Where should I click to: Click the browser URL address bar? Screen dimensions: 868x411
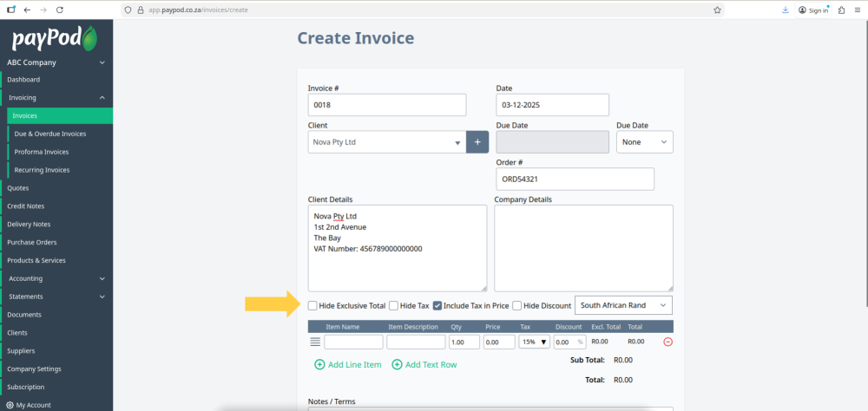[x=423, y=10]
